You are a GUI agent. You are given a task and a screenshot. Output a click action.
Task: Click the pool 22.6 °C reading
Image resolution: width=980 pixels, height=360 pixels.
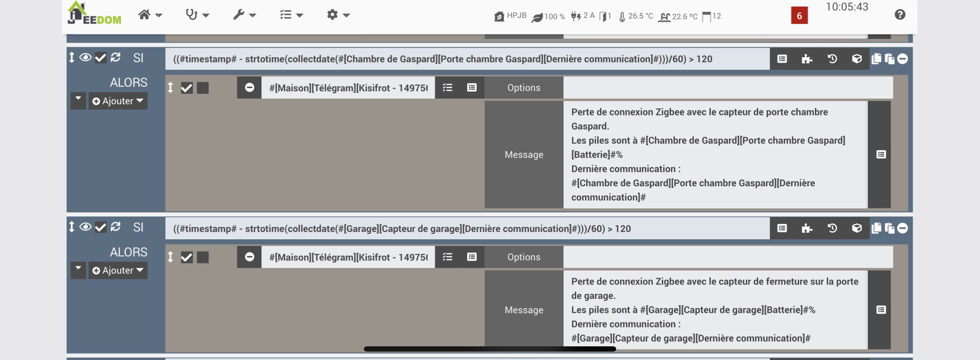(x=678, y=17)
